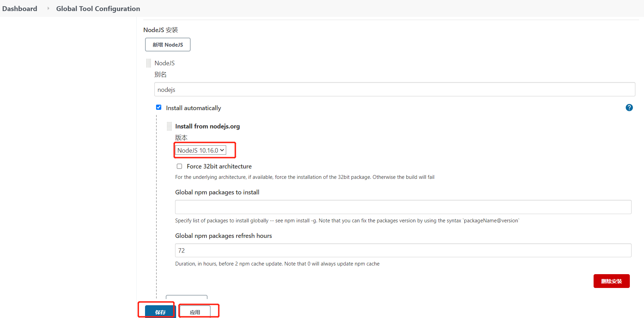The height and width of the screenshot is (318, 644).
Task: Enable Force 32bit architecture checkbox
Action: click(180, 166)
